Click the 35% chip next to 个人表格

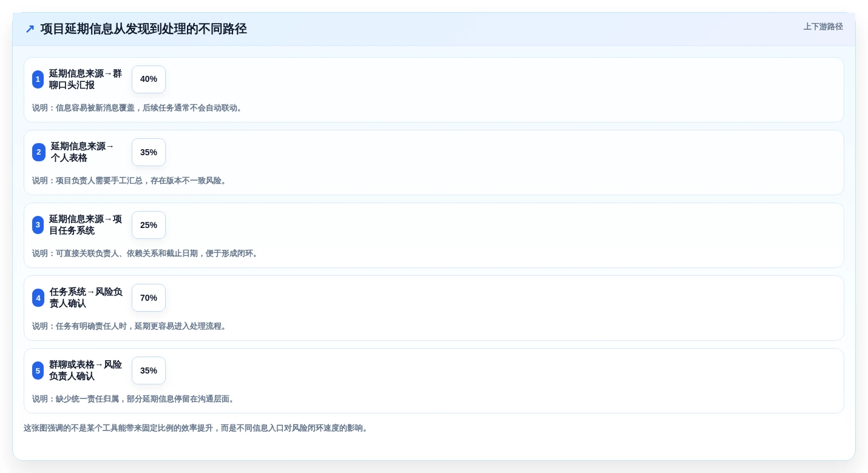[149, 152]
